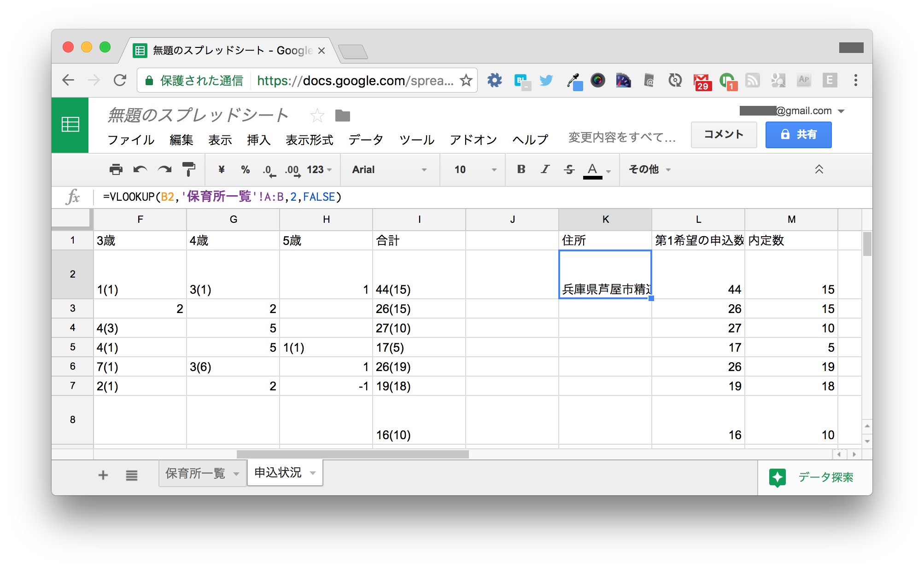Open the 表示形式 menu
The height and width of the screenshot is (569, 924).
click(309, 139)
